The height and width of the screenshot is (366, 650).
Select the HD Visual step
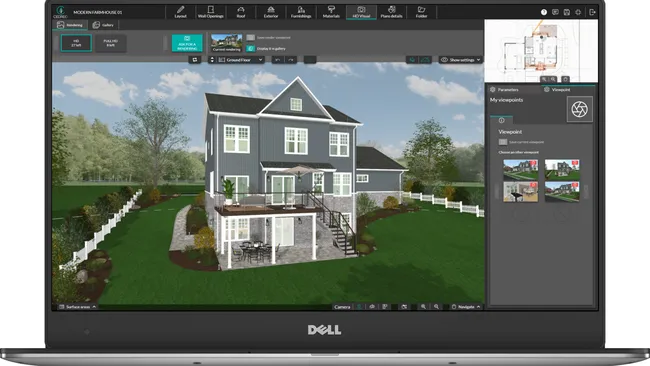coord(361,12)
